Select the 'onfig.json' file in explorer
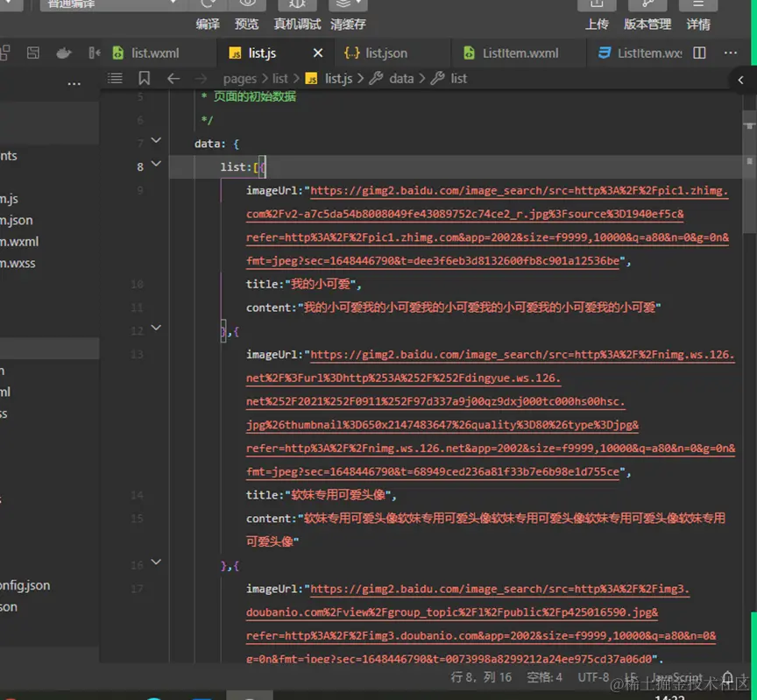 click(25, 585)
